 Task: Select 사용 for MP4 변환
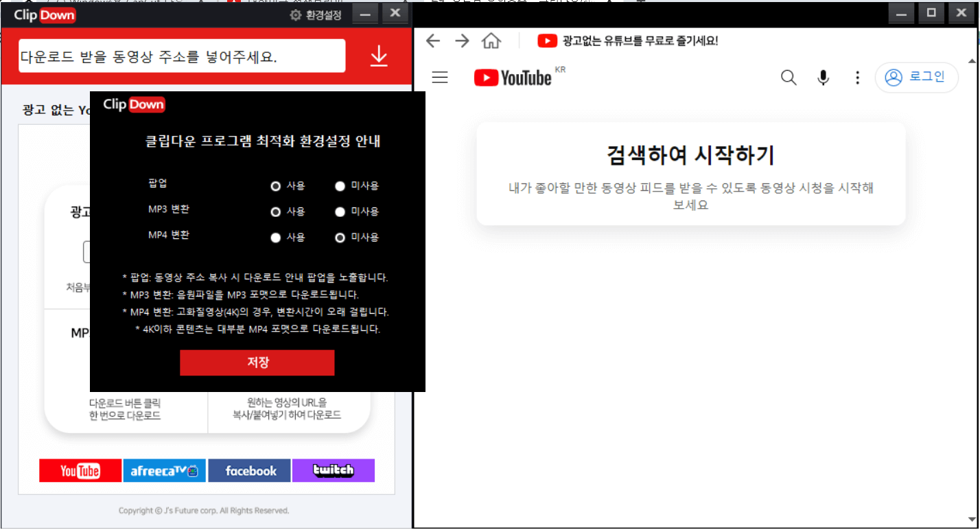(x=276, y=238)
